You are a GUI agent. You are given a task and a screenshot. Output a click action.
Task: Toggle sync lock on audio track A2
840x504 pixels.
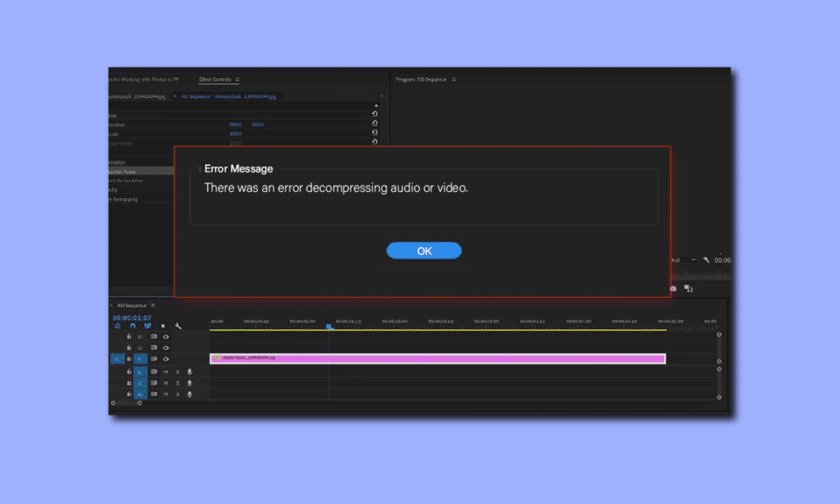(153, 383)
